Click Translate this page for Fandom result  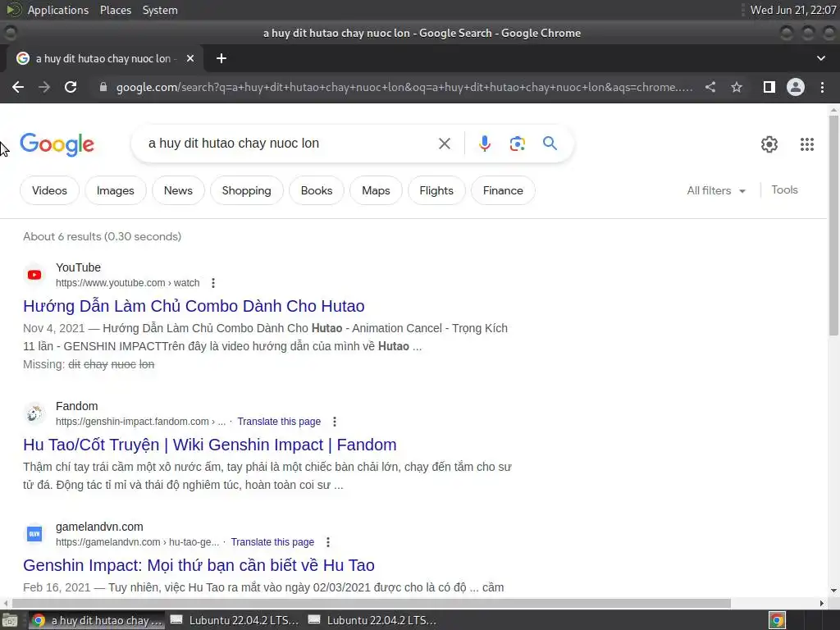[x=279, y=422]
